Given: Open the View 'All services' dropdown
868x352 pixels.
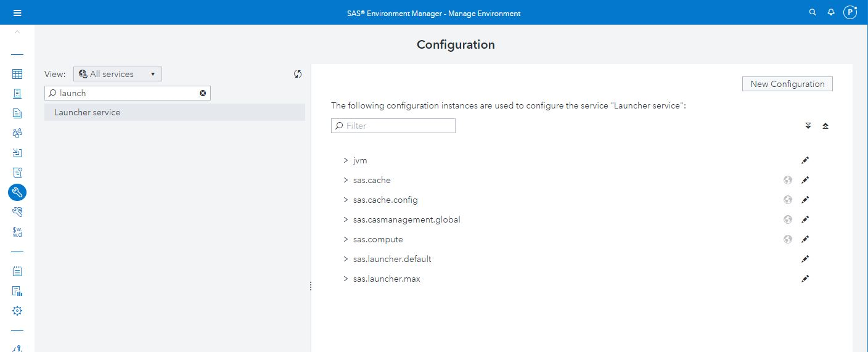Looking at the screenshot, I should 118,74.
